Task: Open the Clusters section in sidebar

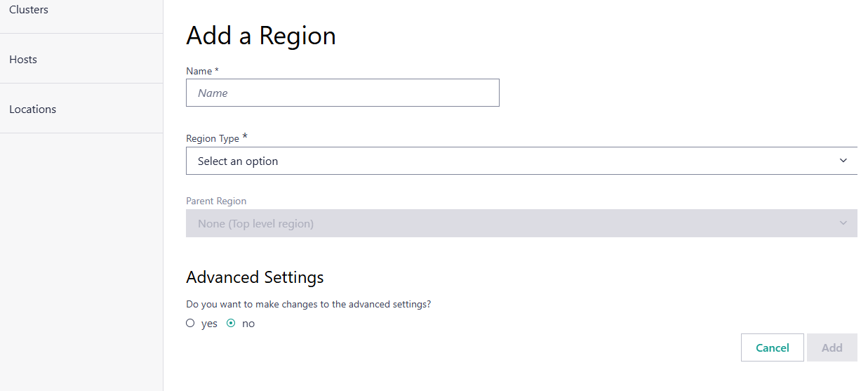Action: pos(29,10)
